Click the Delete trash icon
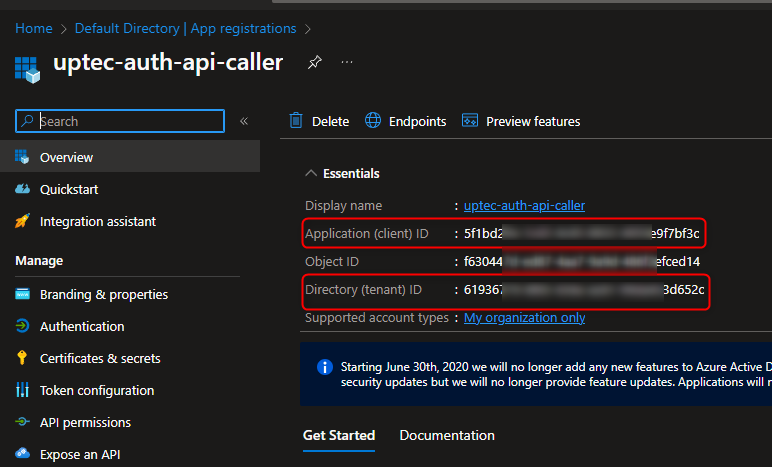The image size is (772, 467). [x=296, y=121]
